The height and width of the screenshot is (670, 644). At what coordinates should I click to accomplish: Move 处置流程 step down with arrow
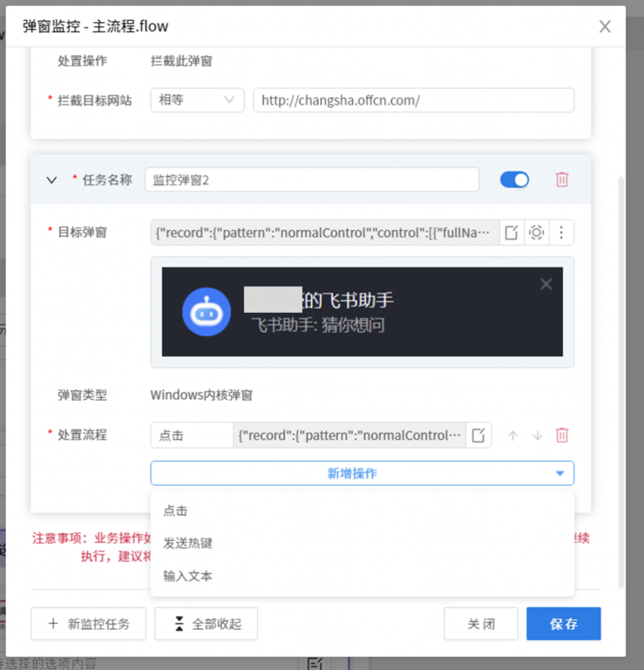tap(537, 435)
